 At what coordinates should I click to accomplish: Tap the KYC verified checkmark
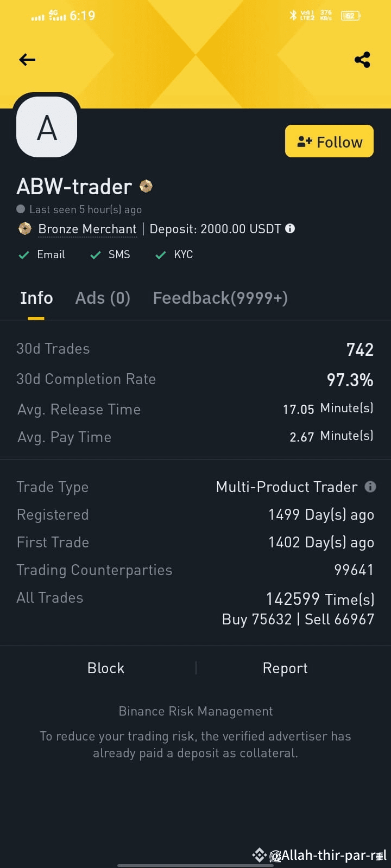[x=161, y=255]
